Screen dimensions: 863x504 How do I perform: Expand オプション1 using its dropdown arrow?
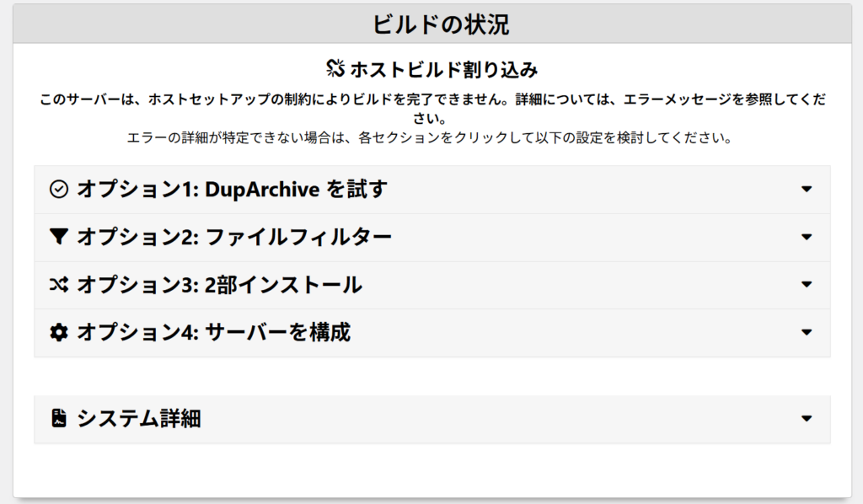[x=807, y=190]
